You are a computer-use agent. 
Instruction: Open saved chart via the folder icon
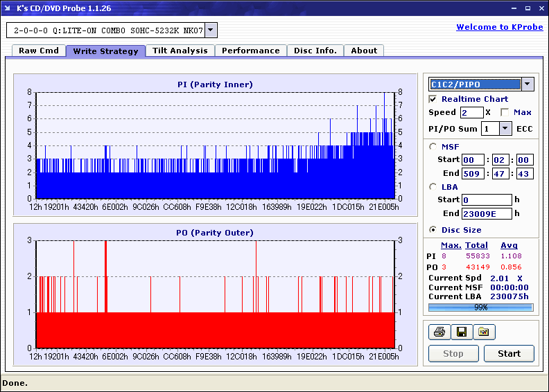click(x=484, y=332)
